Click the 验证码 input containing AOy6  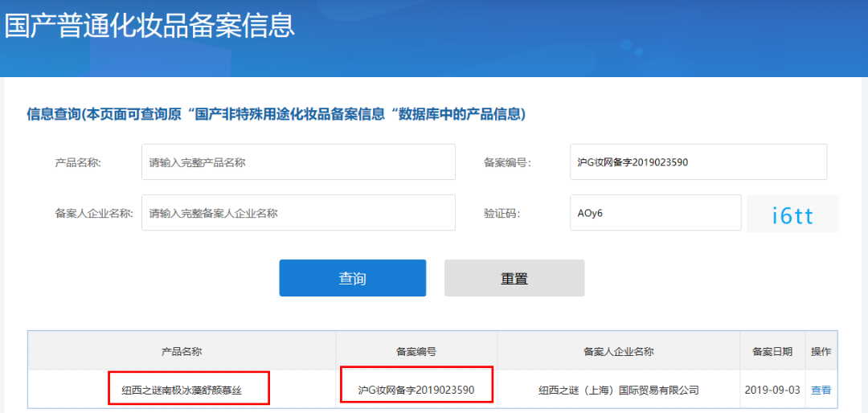point(655,213)
